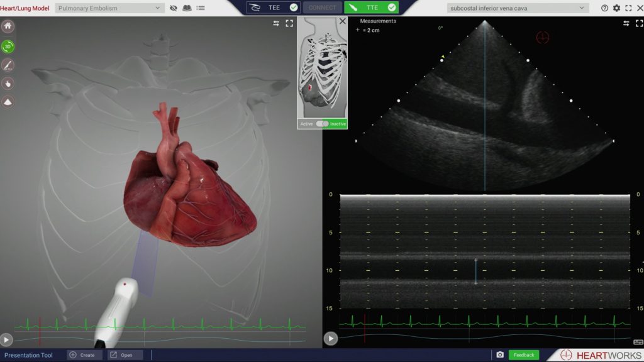Click the red ECG timeline marker on left
The image size is (644, 362).
40,325
